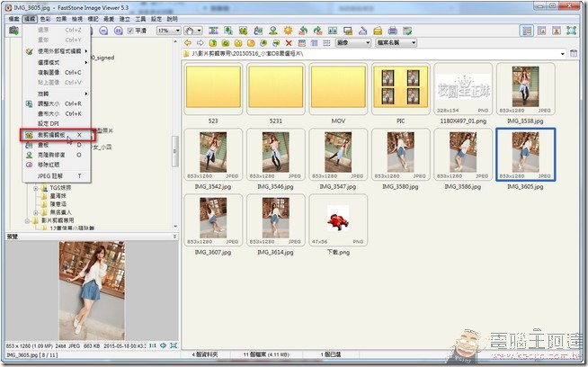
Task: Switch to full screen view icon
Action: coord(571,31)
